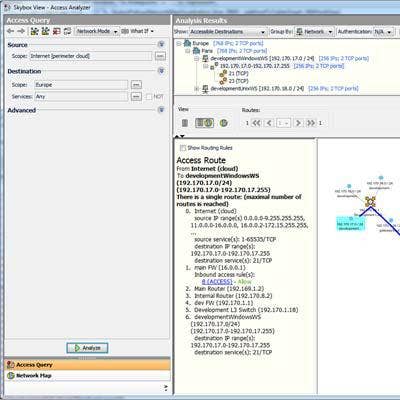The image size is (400, 400).
Task: Go to the first route arrows
Action: pyautogui.click(x=256, y=123)
